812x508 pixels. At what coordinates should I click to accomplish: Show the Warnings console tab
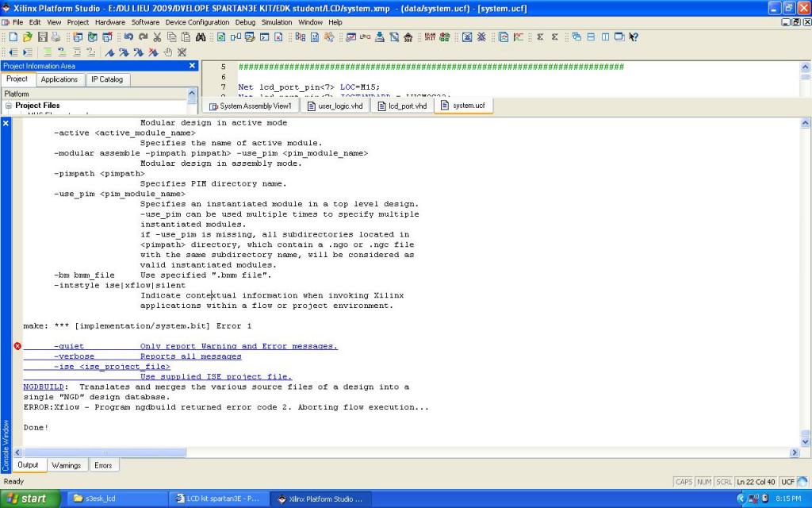click(66, 465)
